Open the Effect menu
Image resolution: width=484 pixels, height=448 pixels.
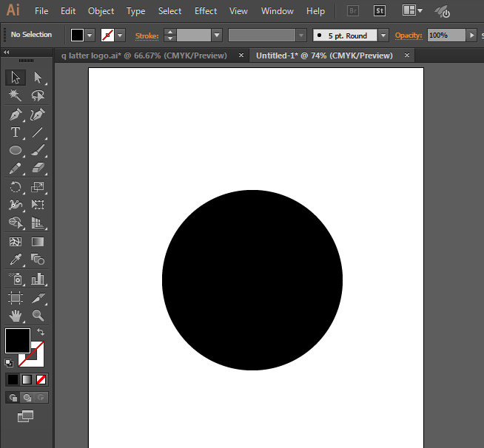click(206, 11)
